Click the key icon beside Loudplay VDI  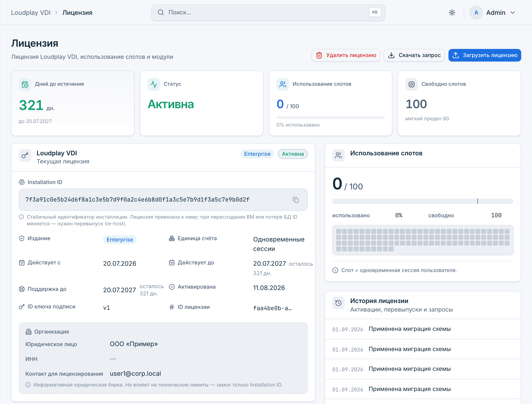click(25, 156)
